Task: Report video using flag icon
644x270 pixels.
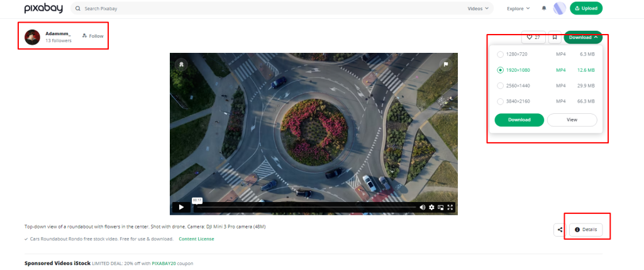Action: click(445, 64)
